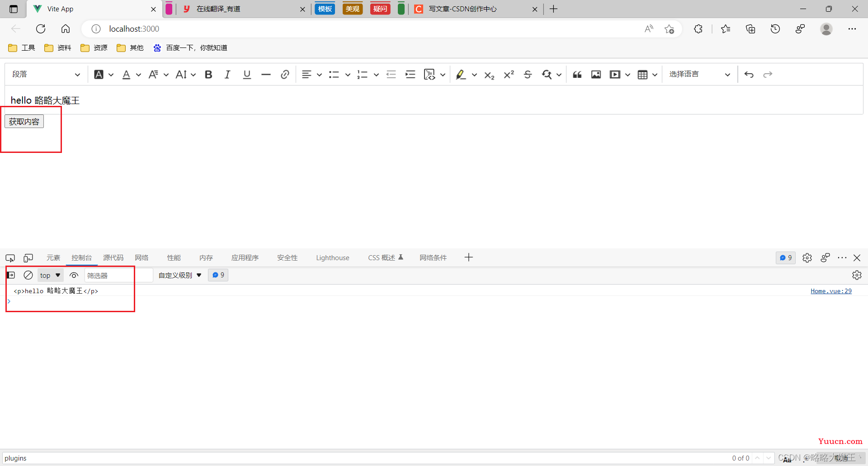Open the 段落 heading dropdown

(x=45, y=75)
